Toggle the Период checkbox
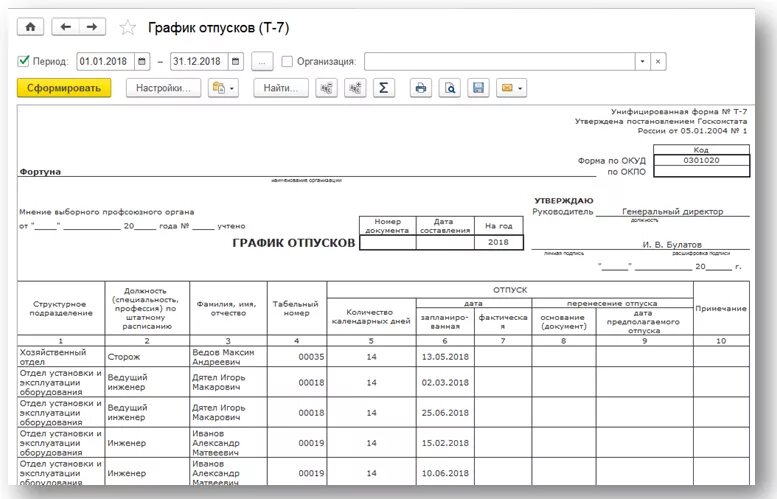 click(x=23, y=61)
